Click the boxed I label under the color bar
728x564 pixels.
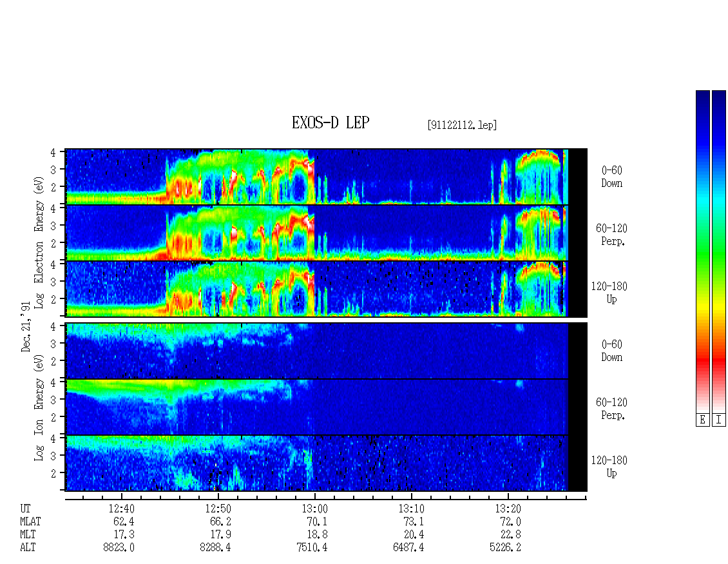coord(719,420)
